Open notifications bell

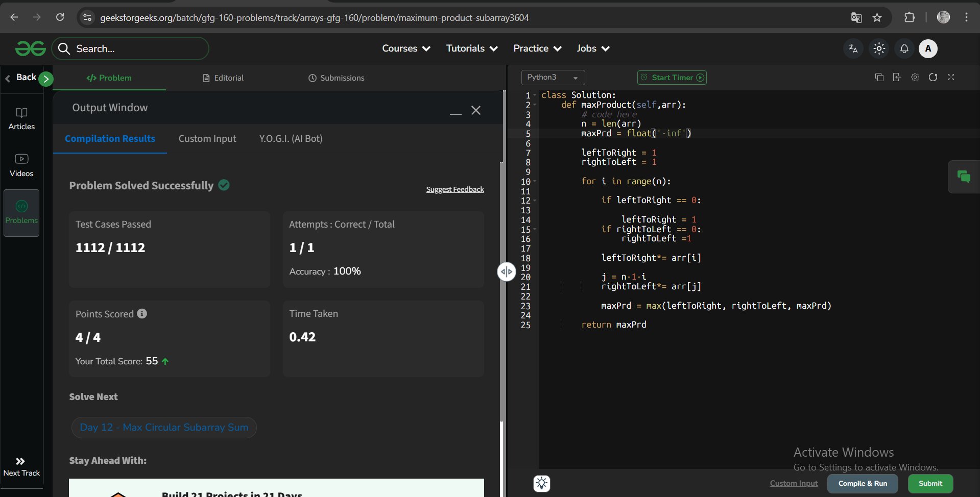click(904, 48)
